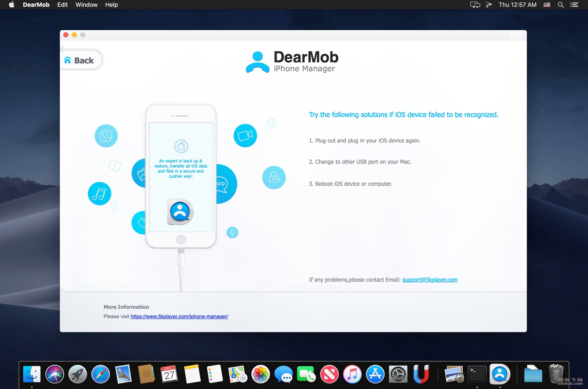Open Safari from the Dock
The width and height of the screenshot is (588, 389).
click(100, 374)
